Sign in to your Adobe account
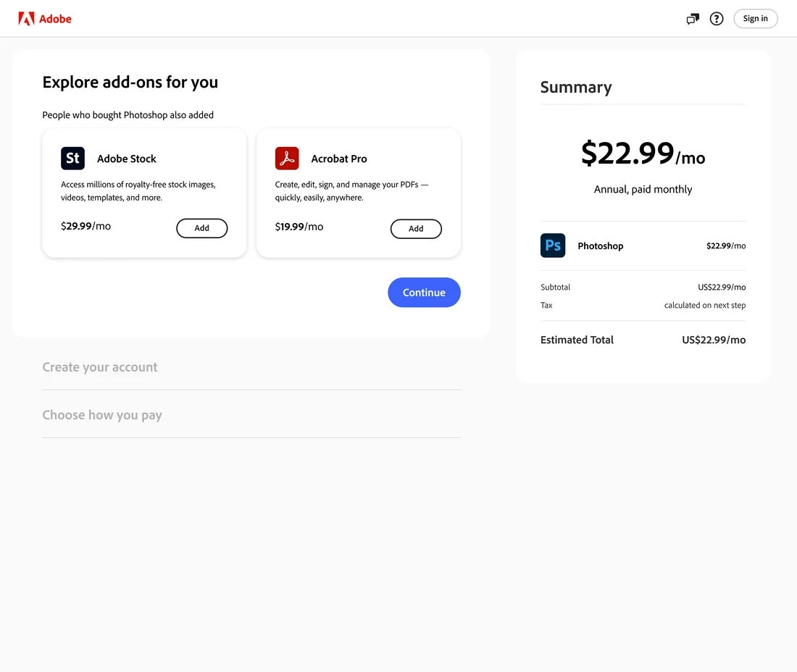Image resolution: width=797 pixels, height=672 pixels. pos(755,19)
